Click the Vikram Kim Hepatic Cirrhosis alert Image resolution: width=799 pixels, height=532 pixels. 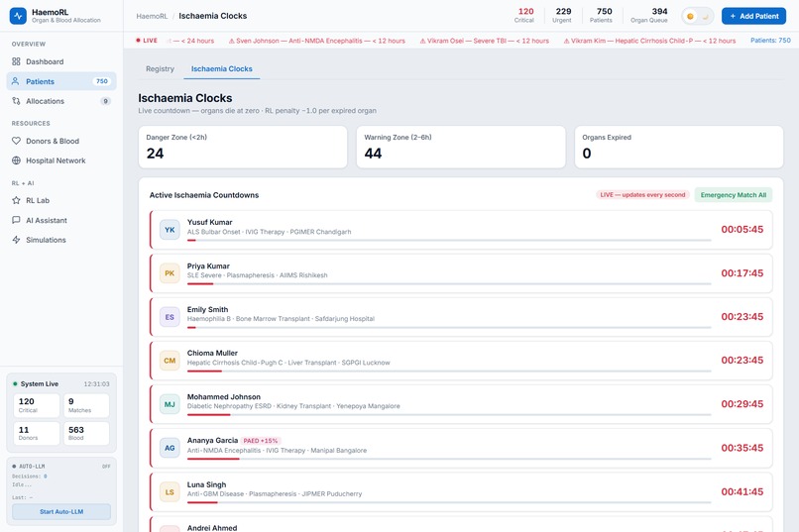[x=649, y=41]
